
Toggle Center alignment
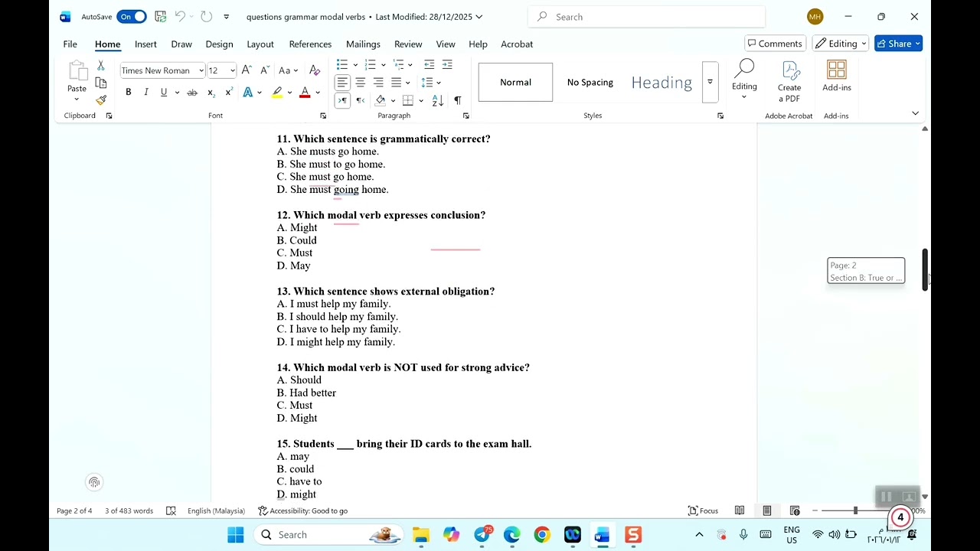pyautogui.click(x=361, y=82)
